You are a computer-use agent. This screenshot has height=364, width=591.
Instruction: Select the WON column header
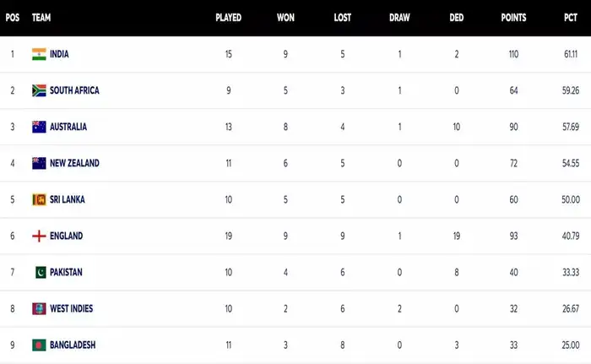point(285,17)
